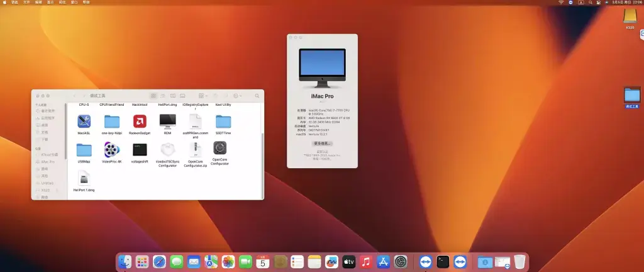Select the OpenCore Configurator.zip archive
The height and width of the screenshot is (272, 644).
[x=196, y=150]
